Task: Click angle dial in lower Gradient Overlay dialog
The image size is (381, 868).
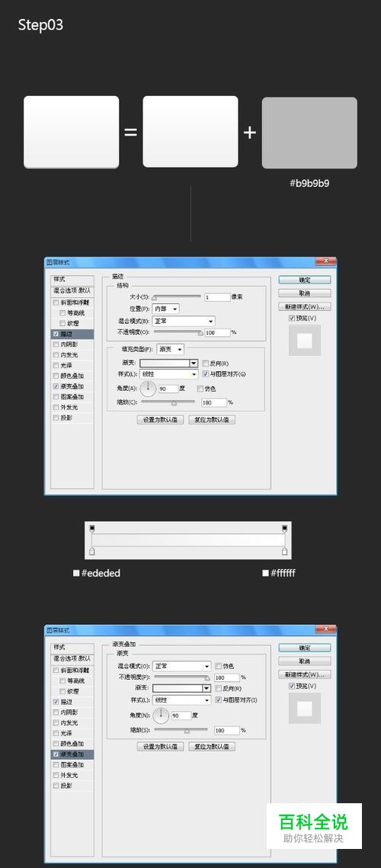Action: click(161, 716)
